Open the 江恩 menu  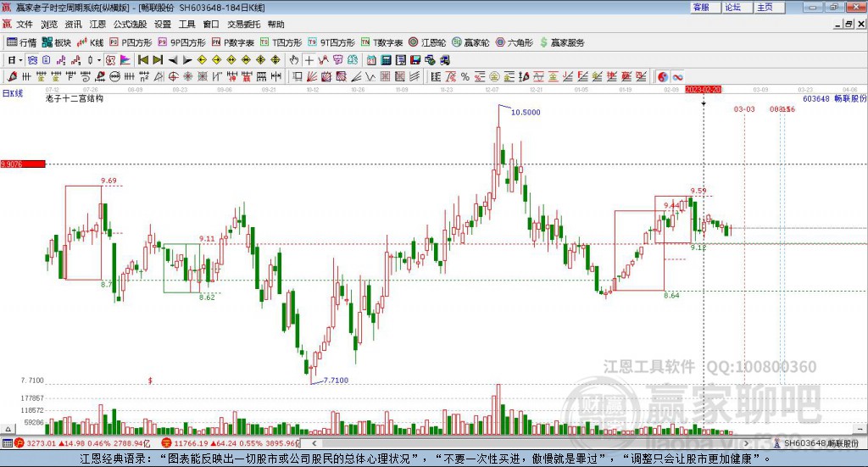(97, 25)
